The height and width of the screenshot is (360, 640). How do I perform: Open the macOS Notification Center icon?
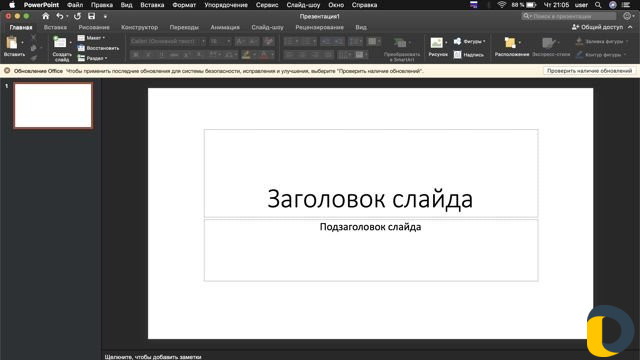pos(626,5)
